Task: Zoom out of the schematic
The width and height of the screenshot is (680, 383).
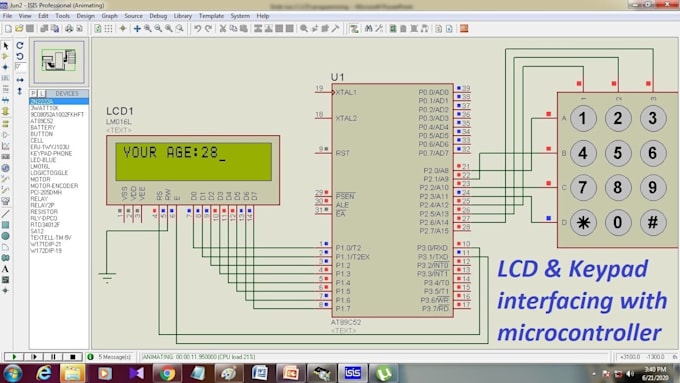Action: coord(158,29)
